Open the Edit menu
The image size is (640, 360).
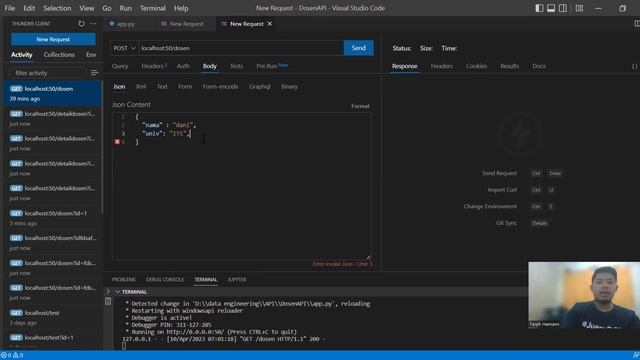(29, 8)
